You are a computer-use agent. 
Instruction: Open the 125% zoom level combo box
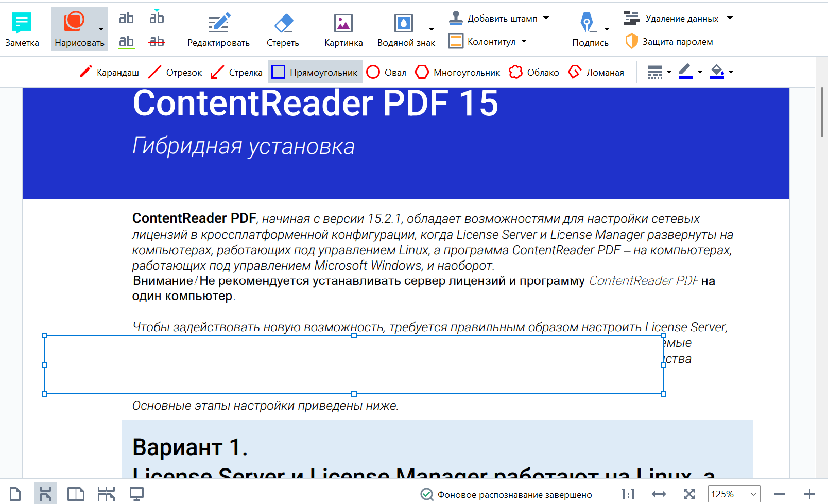734,494
